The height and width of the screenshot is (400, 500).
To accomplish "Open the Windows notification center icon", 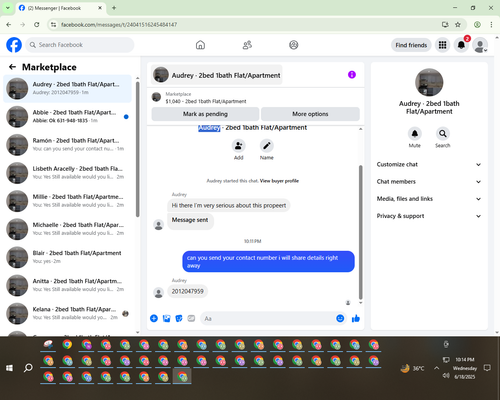I will pos(487,368).
